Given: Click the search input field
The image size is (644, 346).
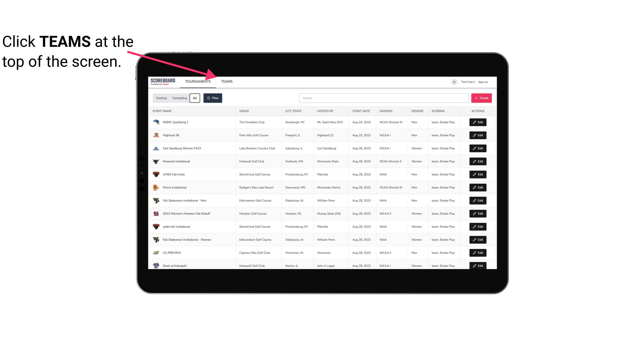Looking at the screenshot, I should 383,98.
